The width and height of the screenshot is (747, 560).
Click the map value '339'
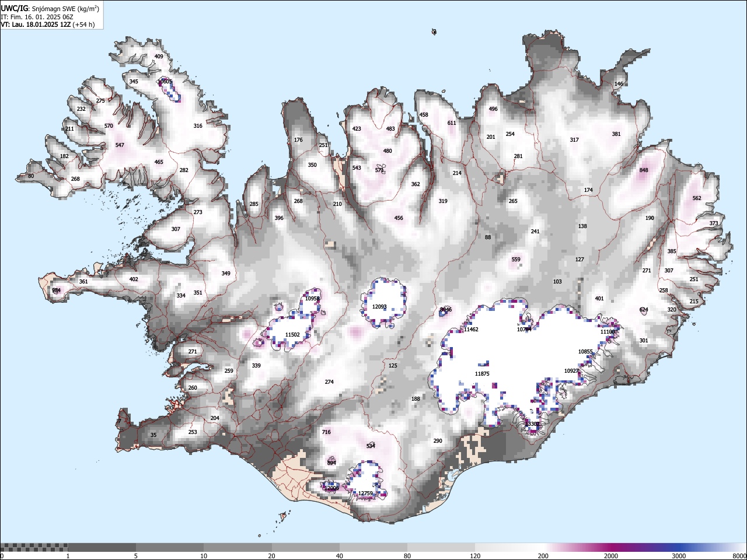256,366
